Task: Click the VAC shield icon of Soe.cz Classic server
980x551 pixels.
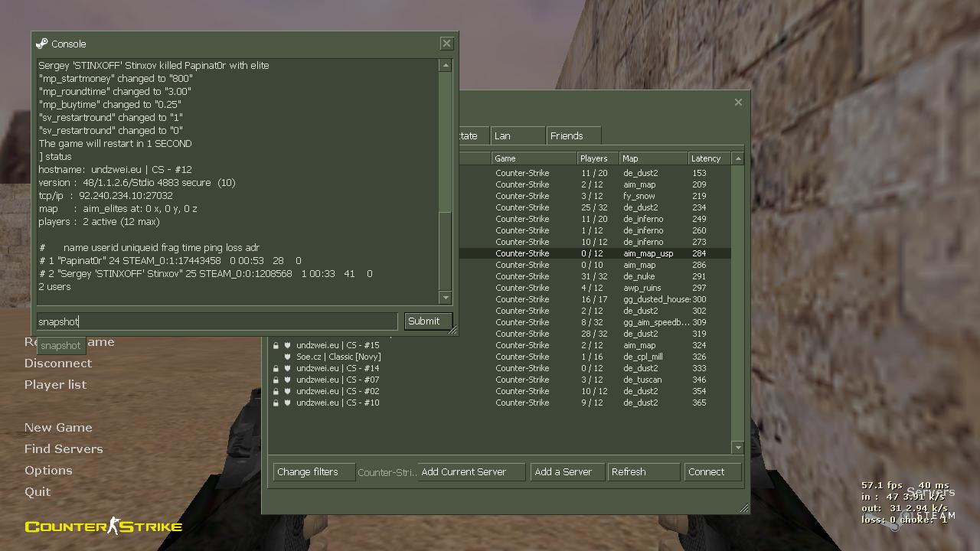Action: pyautogui.click(x=288, y=357)
